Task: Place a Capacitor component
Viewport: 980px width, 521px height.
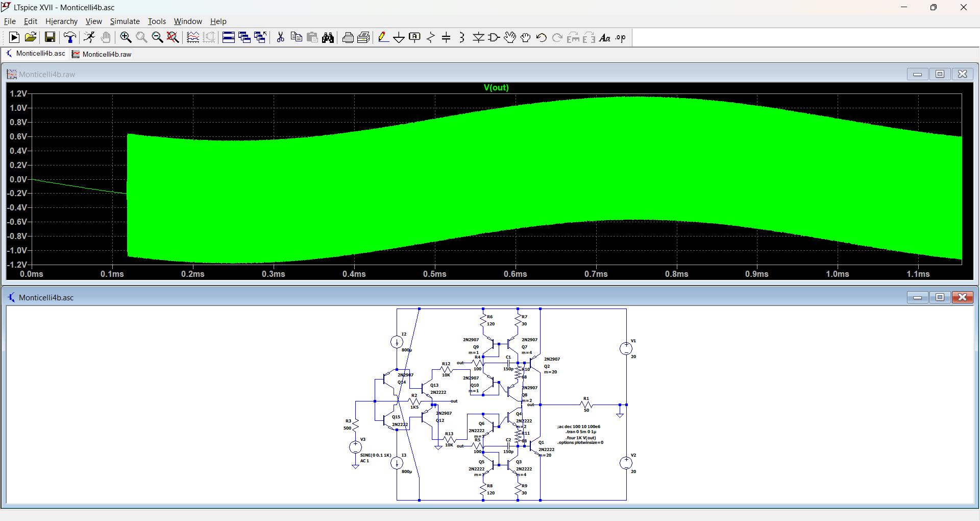Action: [x=446, y=37]
